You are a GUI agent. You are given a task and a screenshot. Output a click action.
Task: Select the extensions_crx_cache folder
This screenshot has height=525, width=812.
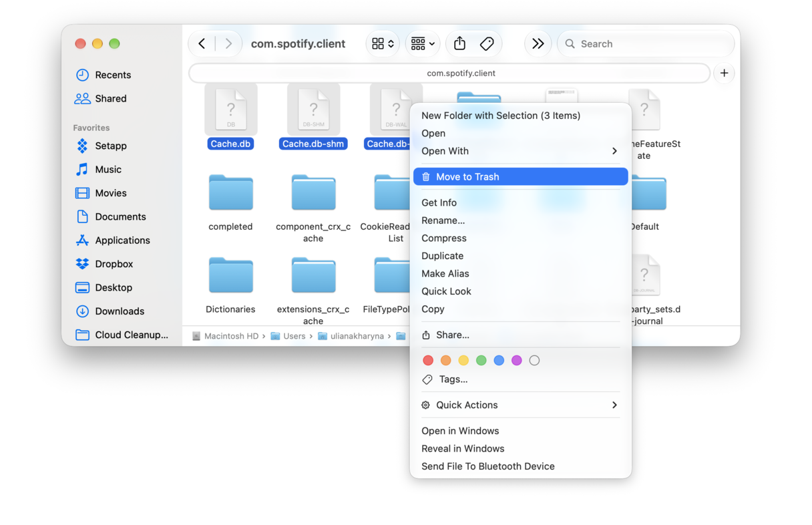tap(313, 275)
